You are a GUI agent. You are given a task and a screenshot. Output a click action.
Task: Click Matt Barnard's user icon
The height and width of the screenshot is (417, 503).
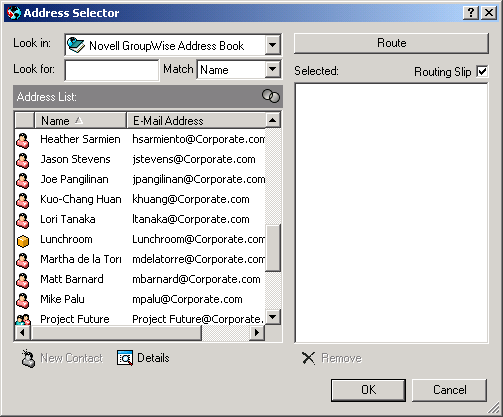(x=23, y=280)
